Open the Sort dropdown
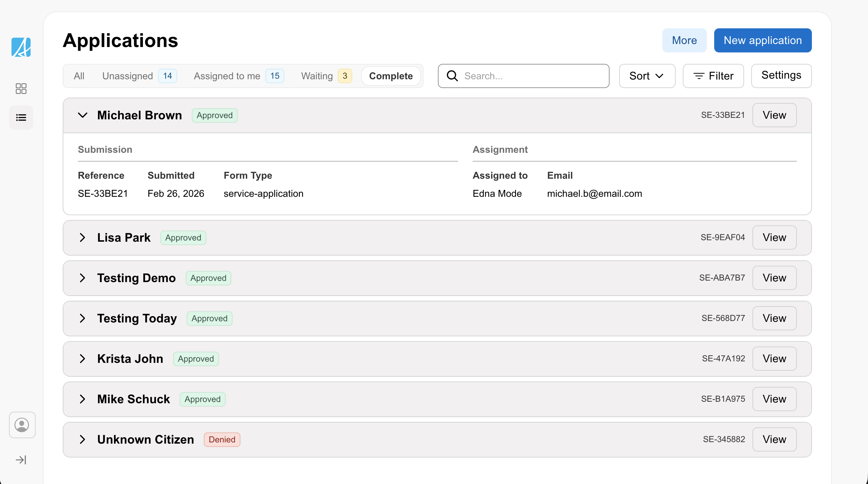This screenshot has height=484, width=868. coord(647,76)
